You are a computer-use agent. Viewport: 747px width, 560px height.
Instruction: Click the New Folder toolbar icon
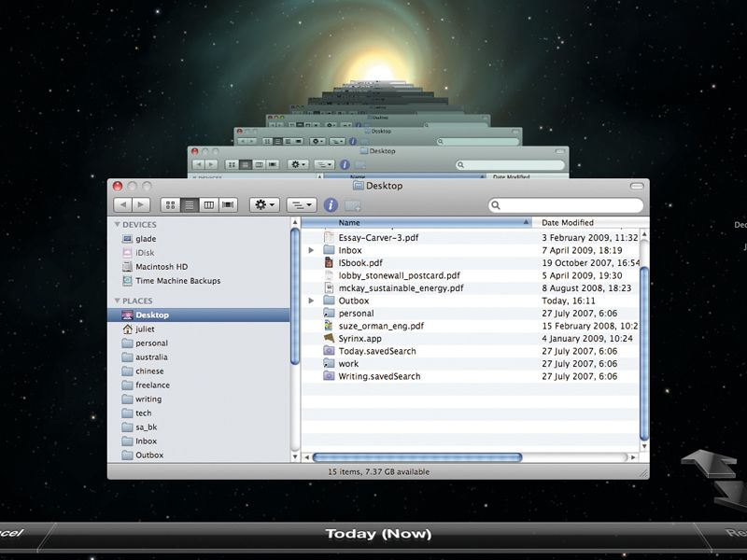point(353,205)
